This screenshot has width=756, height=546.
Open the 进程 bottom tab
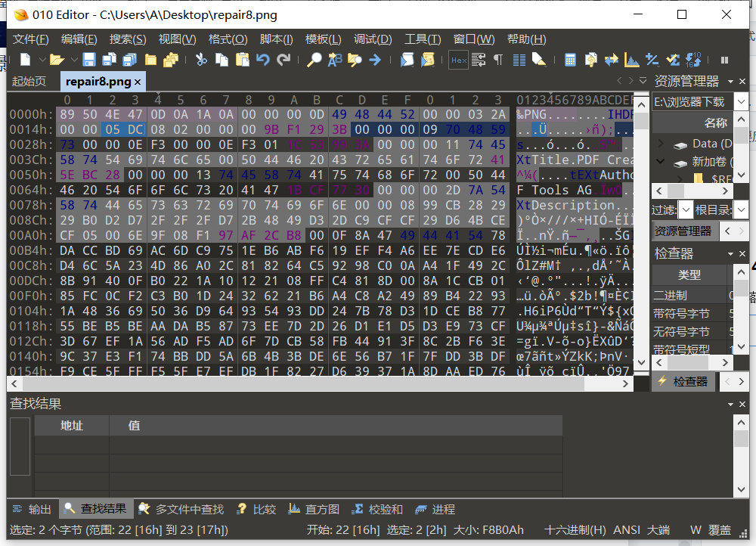coord(435,510)
